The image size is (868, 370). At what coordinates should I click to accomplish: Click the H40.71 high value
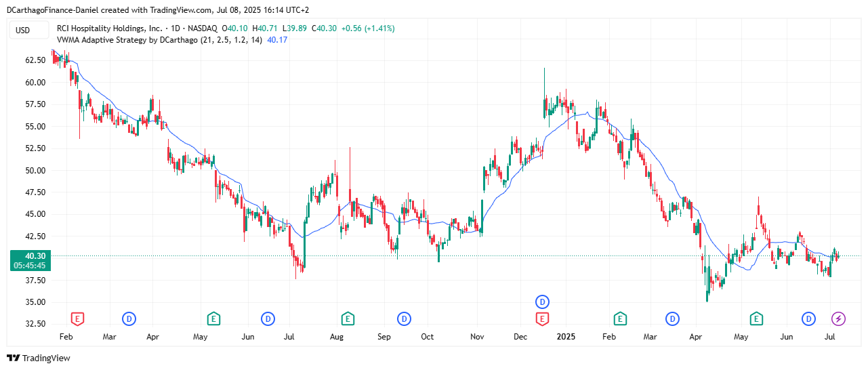pos(265,28)
